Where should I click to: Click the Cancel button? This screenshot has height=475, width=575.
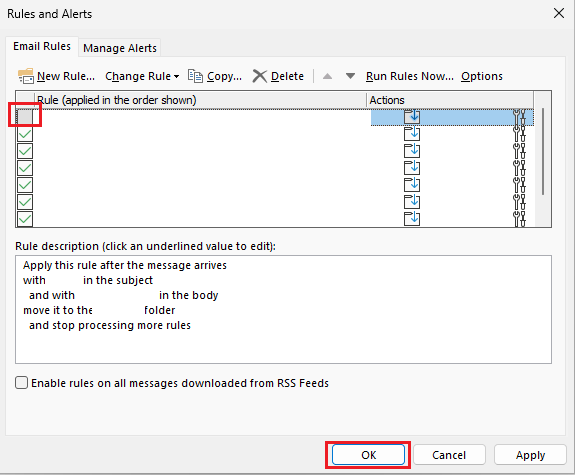coord(449,455)
